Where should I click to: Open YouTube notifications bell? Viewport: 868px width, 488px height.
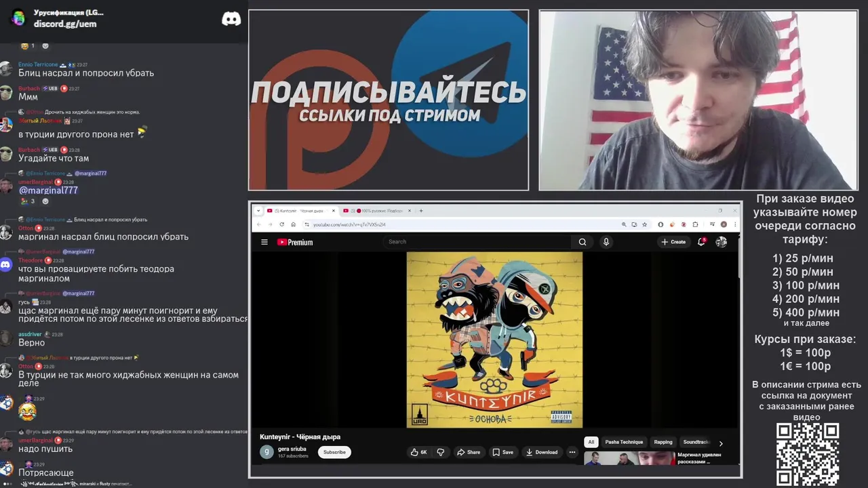[x=702, y=241]
